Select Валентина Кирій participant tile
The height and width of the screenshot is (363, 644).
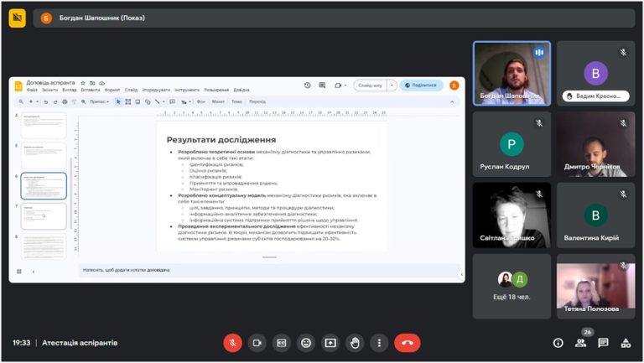click(x=596, y=215)
